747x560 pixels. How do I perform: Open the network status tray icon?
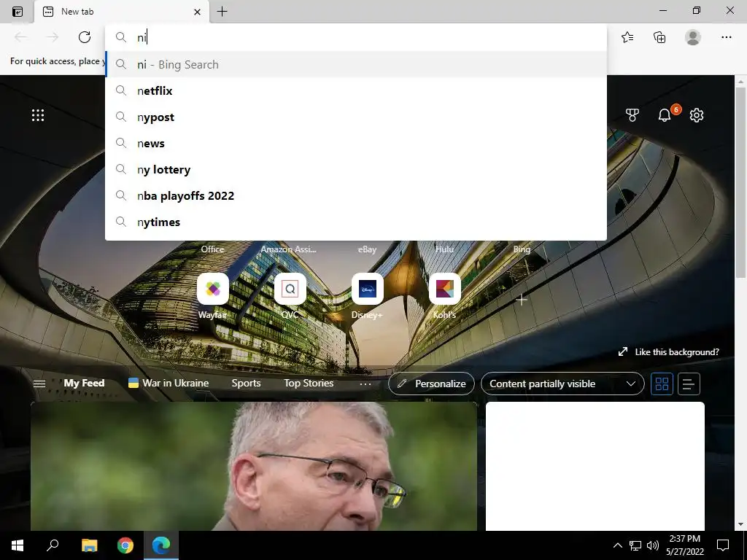(635, 545)
